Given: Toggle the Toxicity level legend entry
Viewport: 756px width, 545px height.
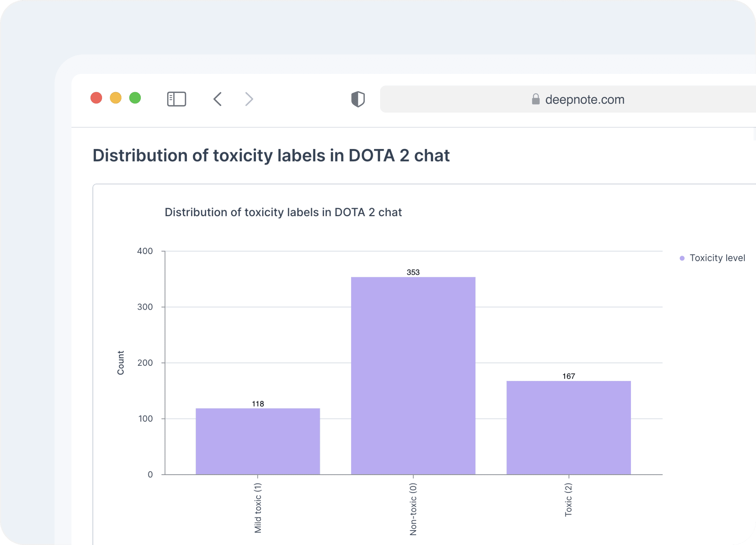Looking at the screenshot, I should [x=717, y=258].
